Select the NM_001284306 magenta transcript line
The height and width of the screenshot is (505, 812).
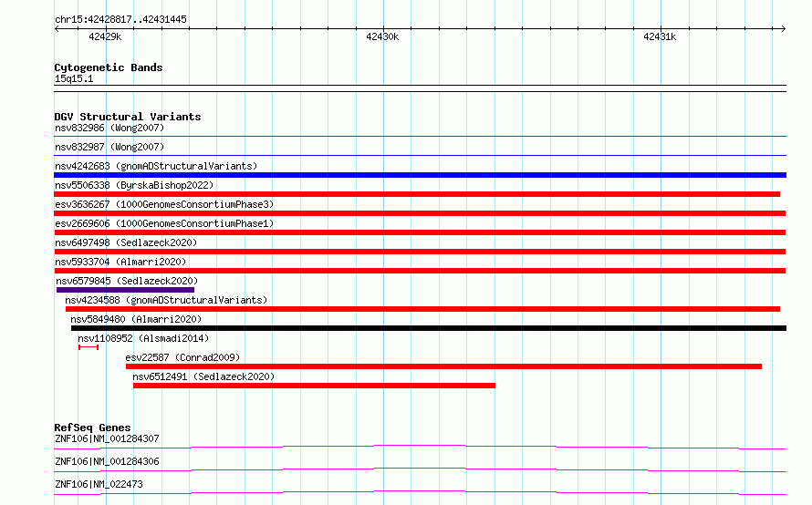tap(420, 469)
